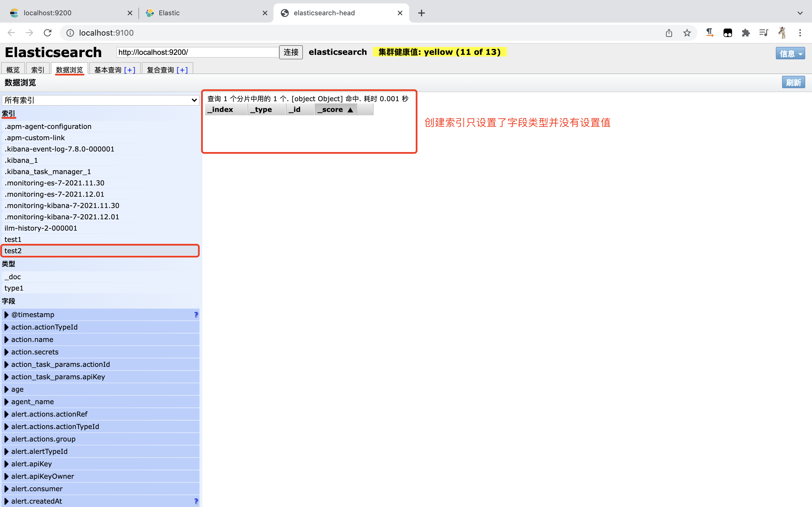Select the _doc type
Viewport: 812px width, 507px height.
[101, 277]
